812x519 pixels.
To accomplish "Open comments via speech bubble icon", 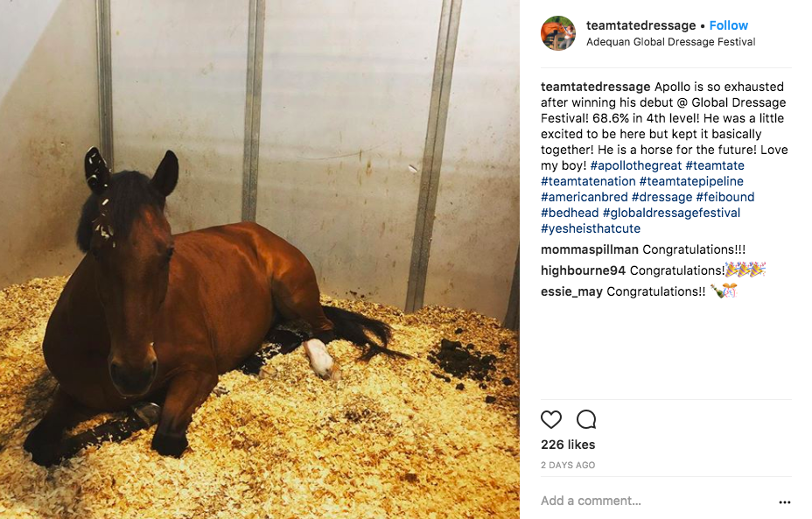I will (x=586, y=419).
